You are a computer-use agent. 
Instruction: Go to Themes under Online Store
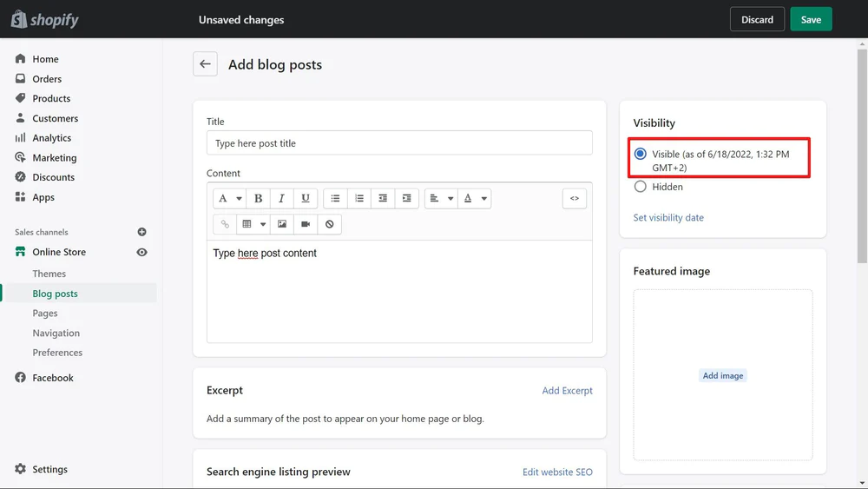[49, 274]
